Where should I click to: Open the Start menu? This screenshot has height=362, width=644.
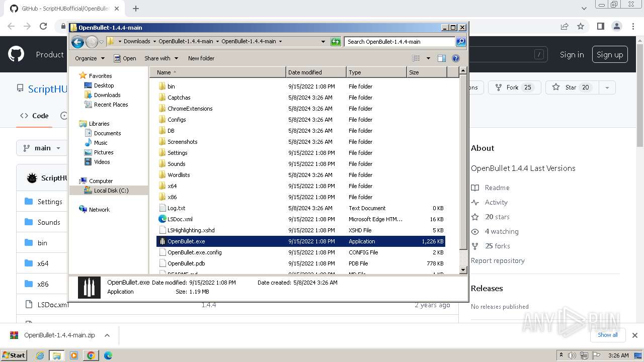(x=14, y=355)
